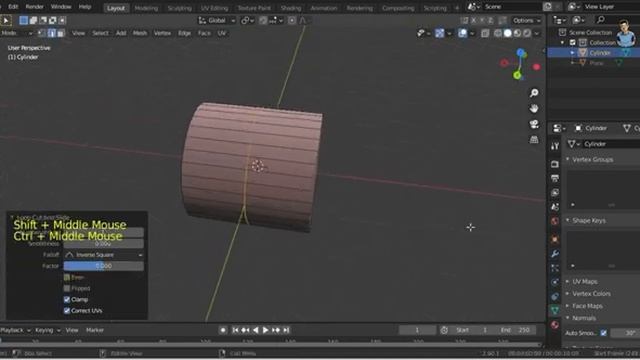Select vertex select mode icon
Screen dimensions: 640x360
point(42,33)
